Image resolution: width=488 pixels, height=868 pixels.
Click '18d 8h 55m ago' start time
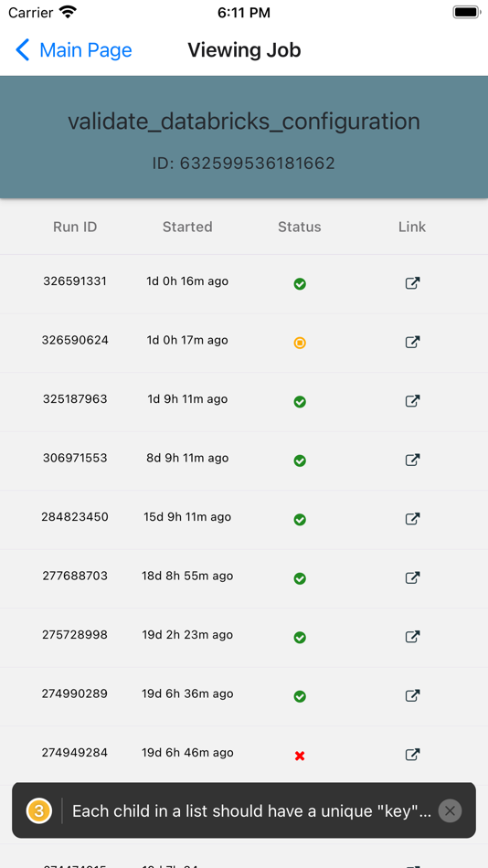coord(187,576)
